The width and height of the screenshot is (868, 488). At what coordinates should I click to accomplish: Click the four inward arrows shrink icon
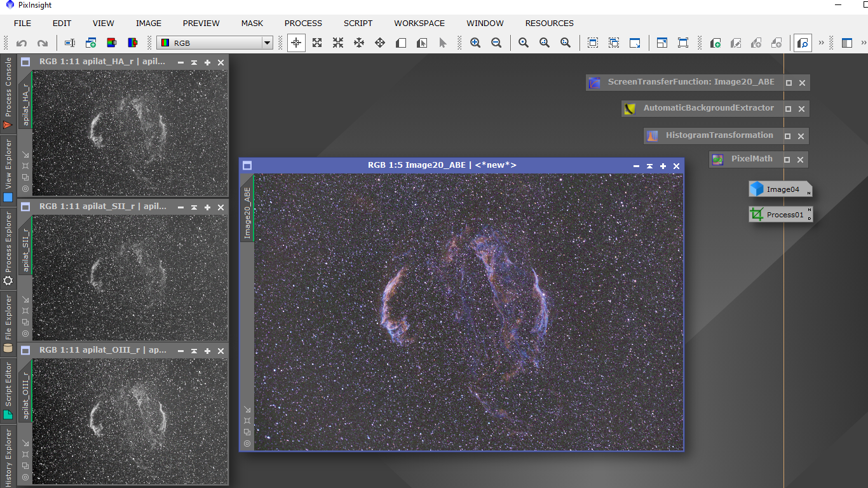338,43
